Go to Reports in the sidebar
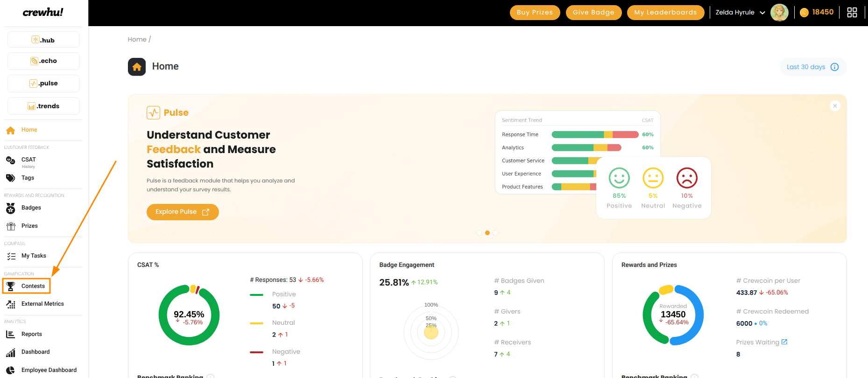 tap(32, 334)
